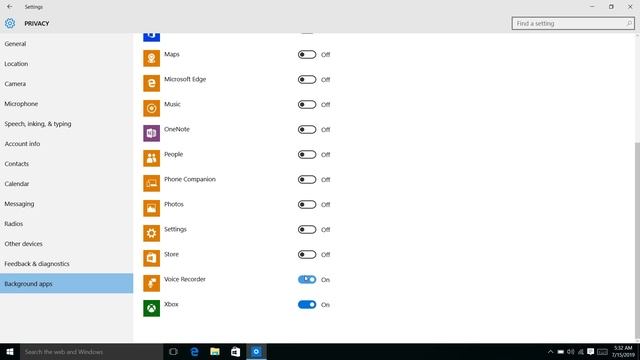The image size is (640, 360).
Task: Click the Privacy gear icon in header
Action: click(x=10, y=23)
